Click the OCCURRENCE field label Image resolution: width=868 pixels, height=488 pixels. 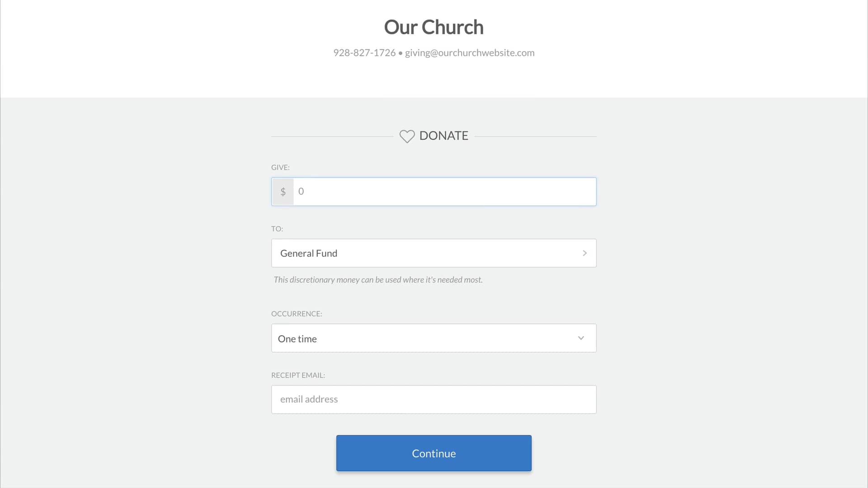point(297,314)
